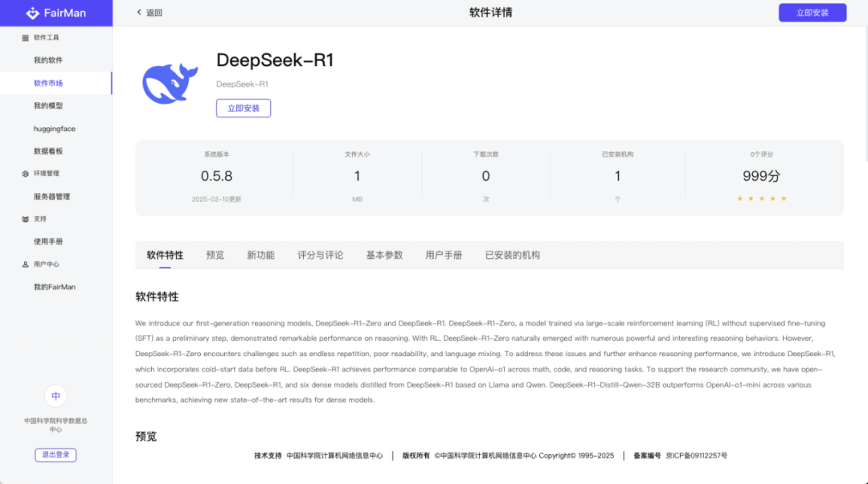Screen dimensions: 868x484
Task: Open the 用户手册 tab
Action: click(x=444, y=256)
